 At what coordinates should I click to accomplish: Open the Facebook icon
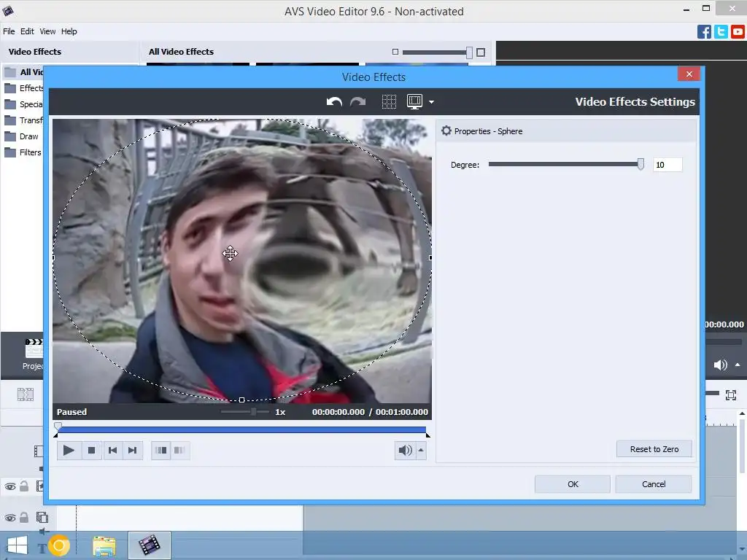click(x=704, y=32)
